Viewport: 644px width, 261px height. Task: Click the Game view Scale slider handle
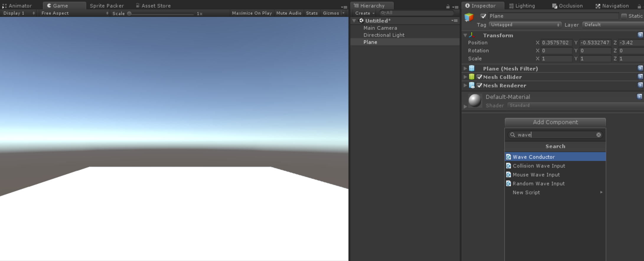[129, 14]
